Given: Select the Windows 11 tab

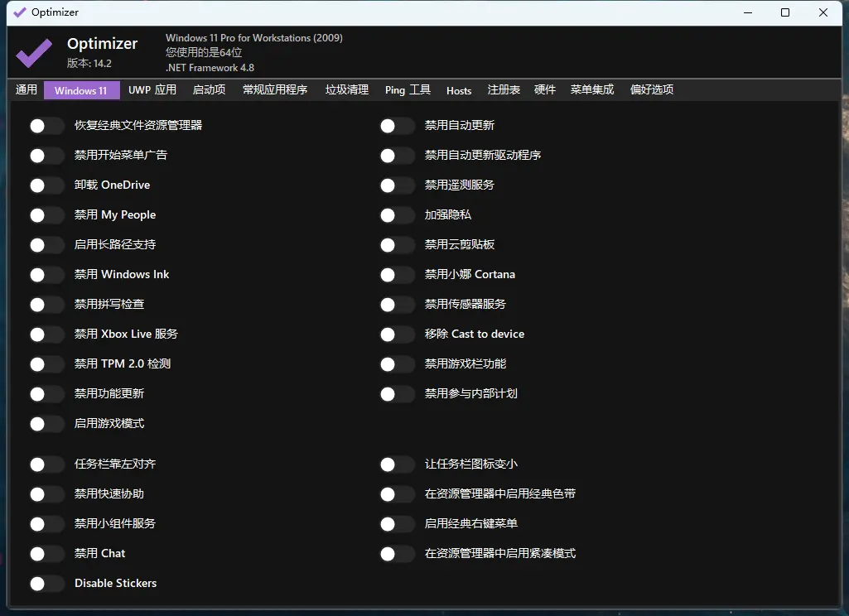Looking at the screenshot, I should click(81, 90).
